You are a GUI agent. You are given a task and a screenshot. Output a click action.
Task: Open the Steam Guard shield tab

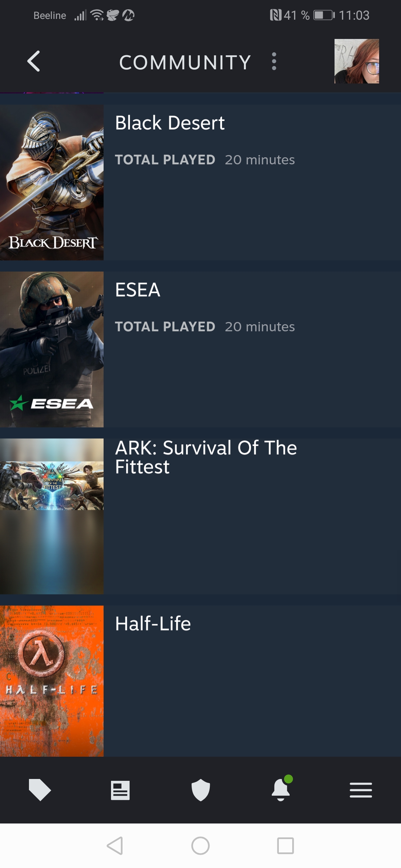pos(200,790)
